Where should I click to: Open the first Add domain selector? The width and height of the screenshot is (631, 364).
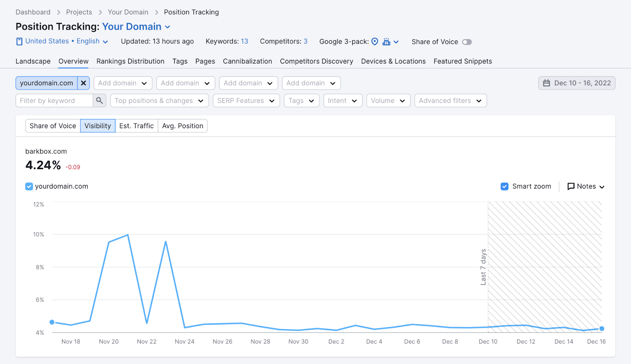point(123,83)
